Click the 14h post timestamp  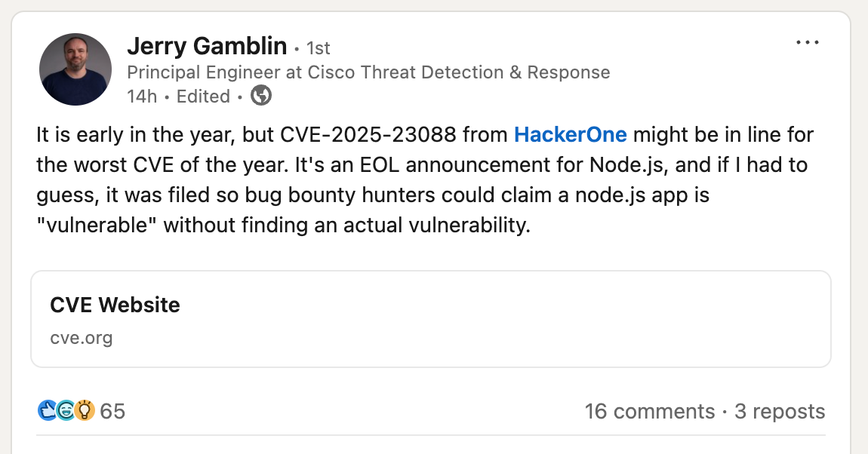(141, 97)
